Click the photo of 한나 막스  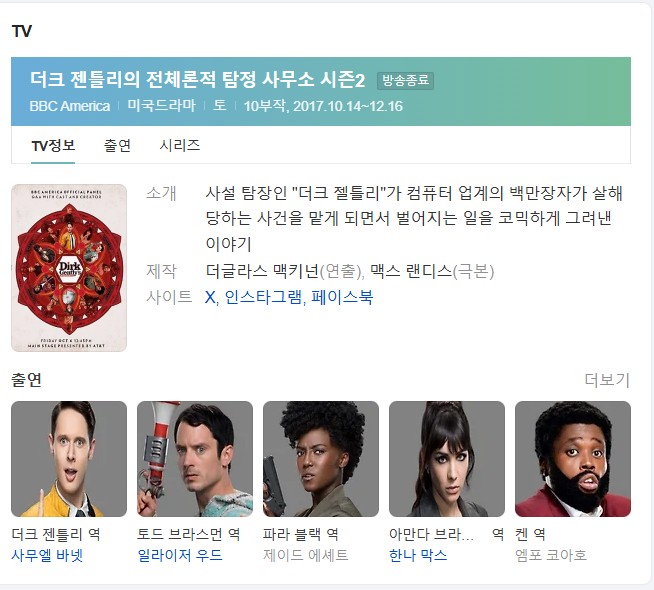(447, 459)
